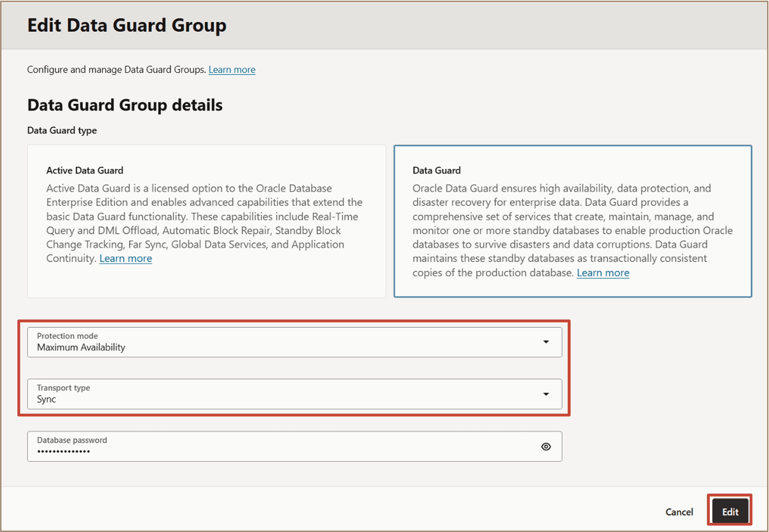Click the Transport type chevron icon
Screen dimensions: 769x532
(x=546, y=394)
